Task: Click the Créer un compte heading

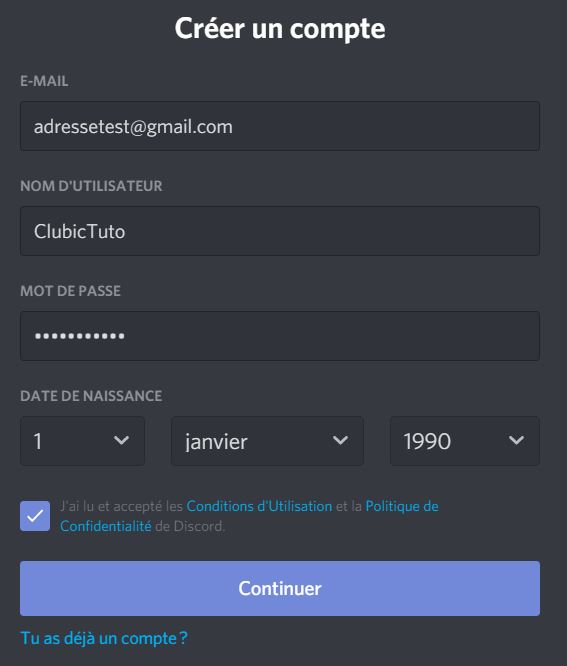Action: pos(280,29)
